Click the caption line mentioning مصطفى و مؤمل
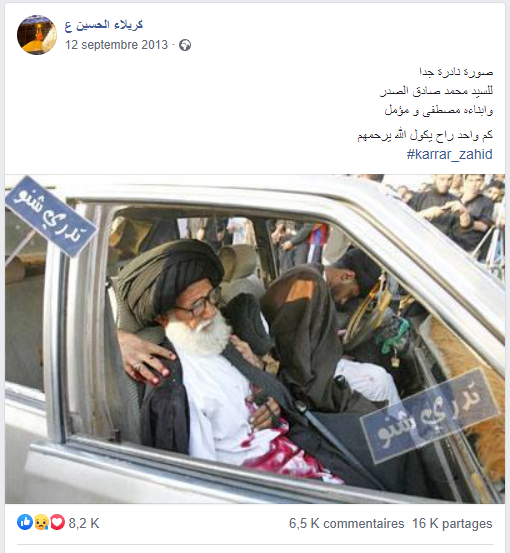510x553 pixels. [438, 110]
